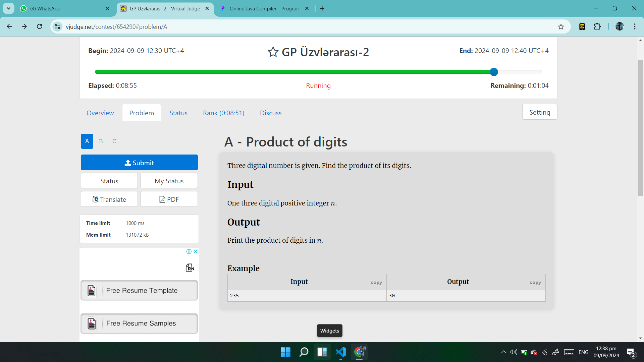Switch to problem C
644x362 pixels.
click(x=115, y=141)
